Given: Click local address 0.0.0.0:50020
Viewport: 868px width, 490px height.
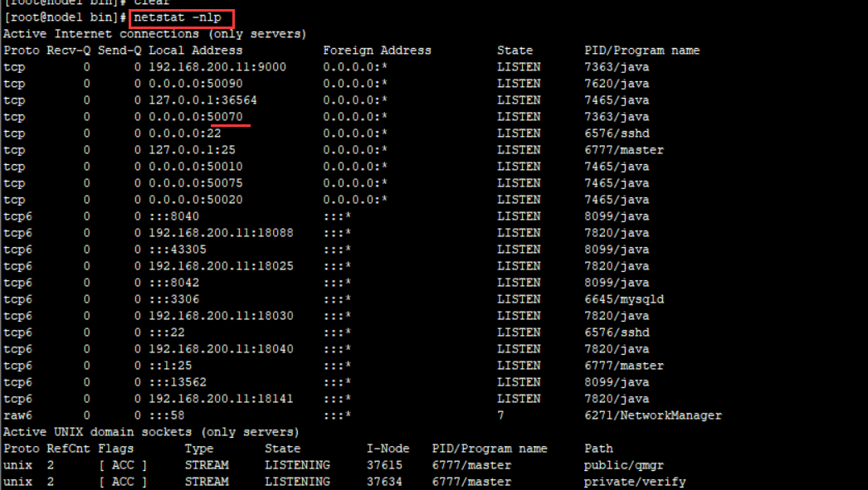Looking at the screenshot, I should click(x=195, y=200).
